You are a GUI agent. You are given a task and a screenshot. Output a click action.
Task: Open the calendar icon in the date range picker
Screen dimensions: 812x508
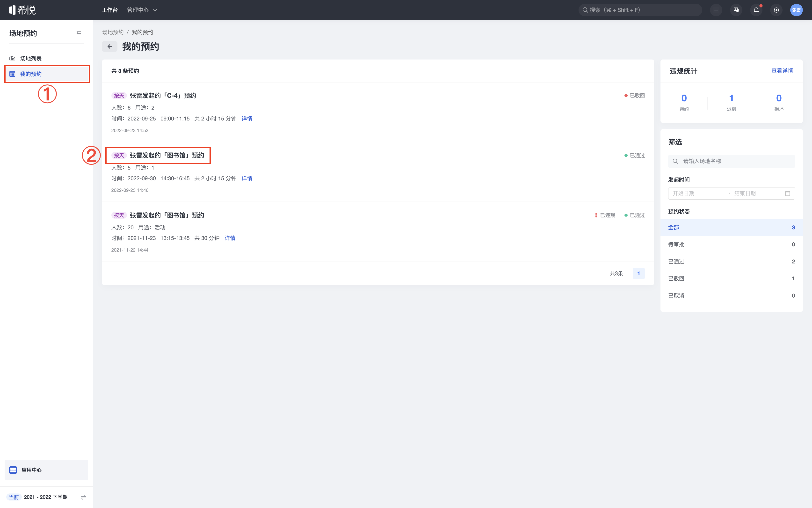point(788,194)
